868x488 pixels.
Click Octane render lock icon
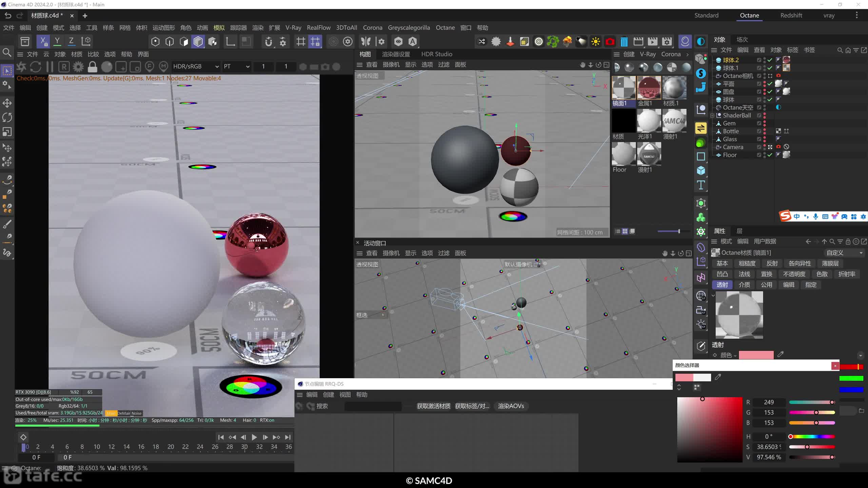(92, 67)
